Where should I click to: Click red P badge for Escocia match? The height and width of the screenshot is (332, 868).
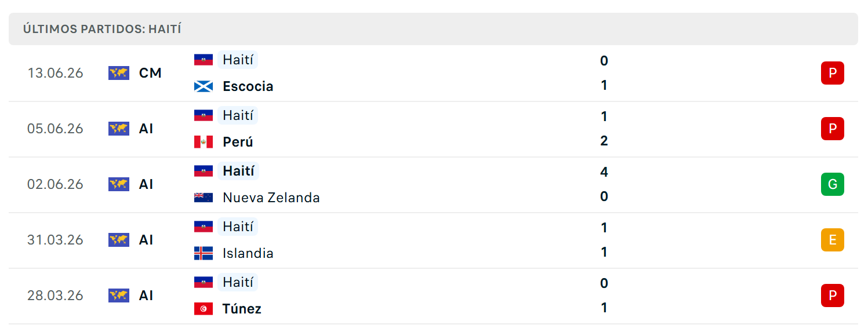(833, 73)
